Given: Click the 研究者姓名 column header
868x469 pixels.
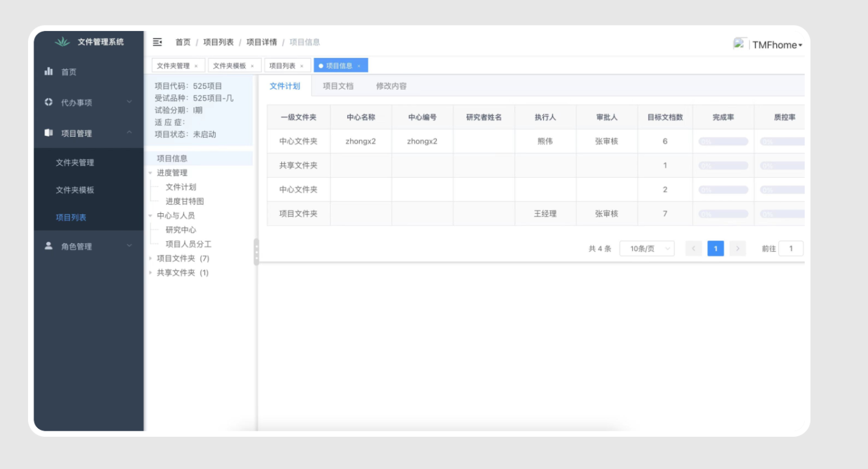Looking at the screenshot, I should pos(484,118).
